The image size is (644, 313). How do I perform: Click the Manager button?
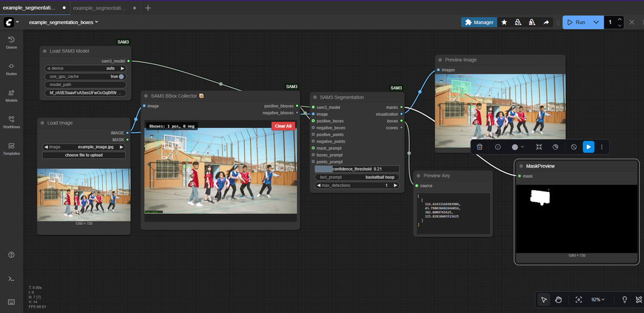click(479, 22)
